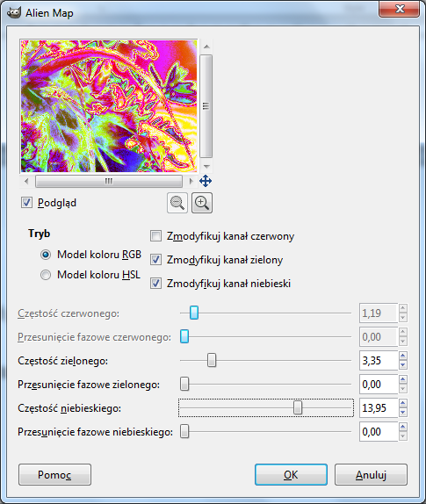
Task: Open help with Pomoc button
Action: coord(54,474)
